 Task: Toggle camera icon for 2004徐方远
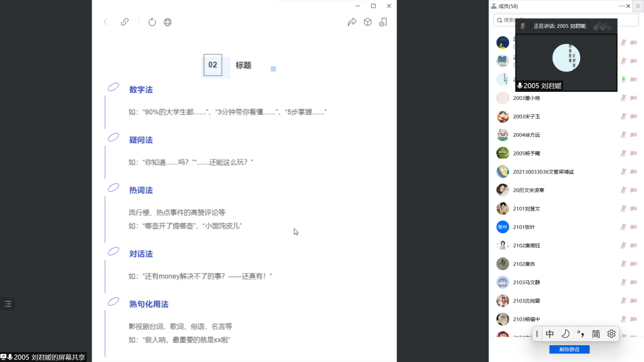[633, 135]
